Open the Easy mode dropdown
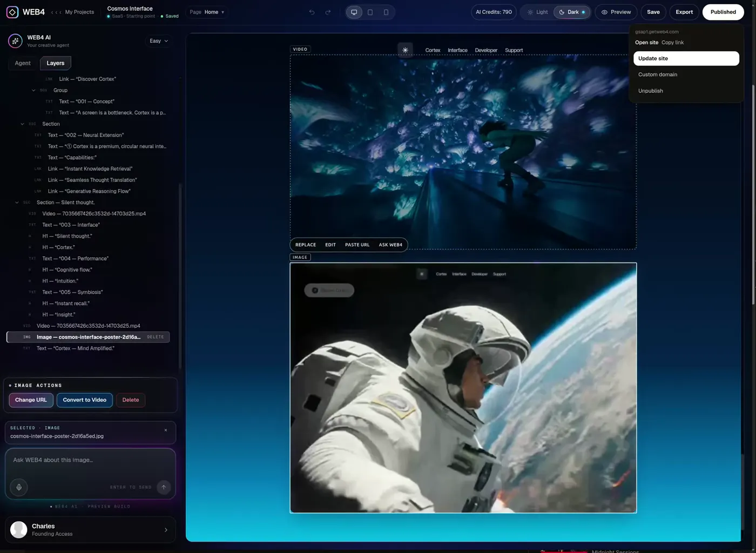Viewport: 756px width, 553px height. pyautogui.click(x=159, y=41)
